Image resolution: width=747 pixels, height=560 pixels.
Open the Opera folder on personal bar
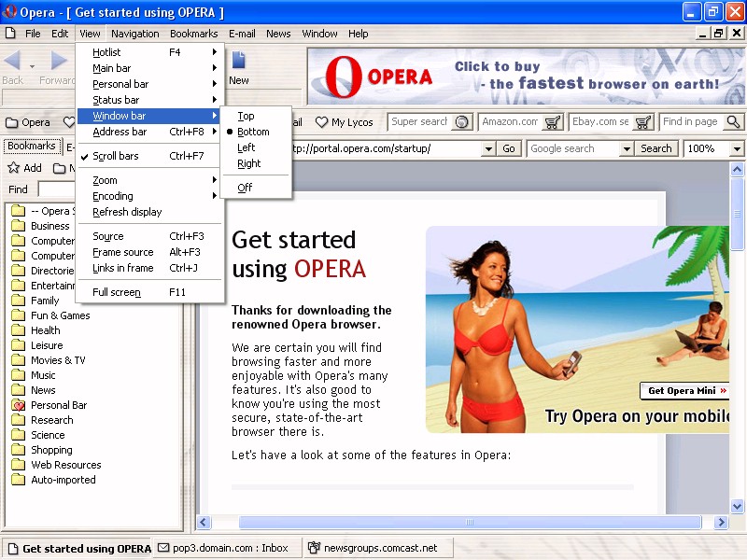28,122
